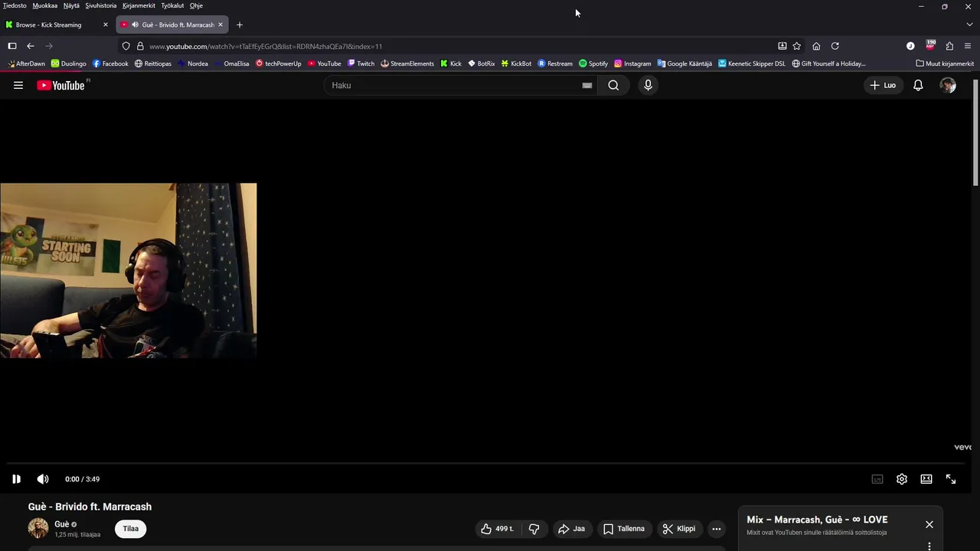Open the Twitch bookmark
This screenshot has height=551, width=980.
pos(361,64)
